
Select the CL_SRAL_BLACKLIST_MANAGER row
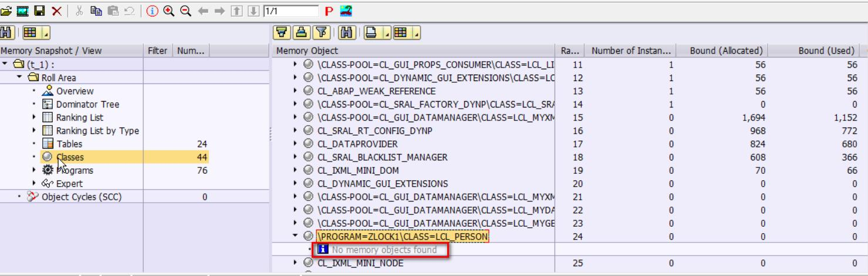tap(382, 157)
